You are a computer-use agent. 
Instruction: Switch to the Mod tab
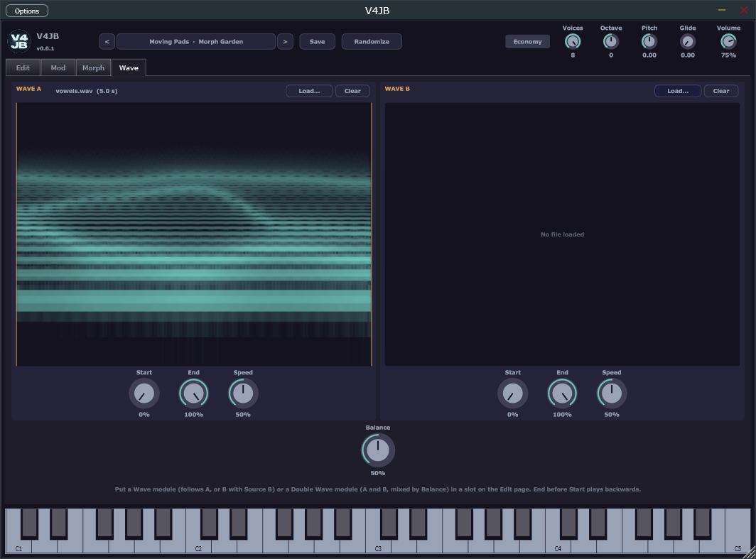(58, 67)
